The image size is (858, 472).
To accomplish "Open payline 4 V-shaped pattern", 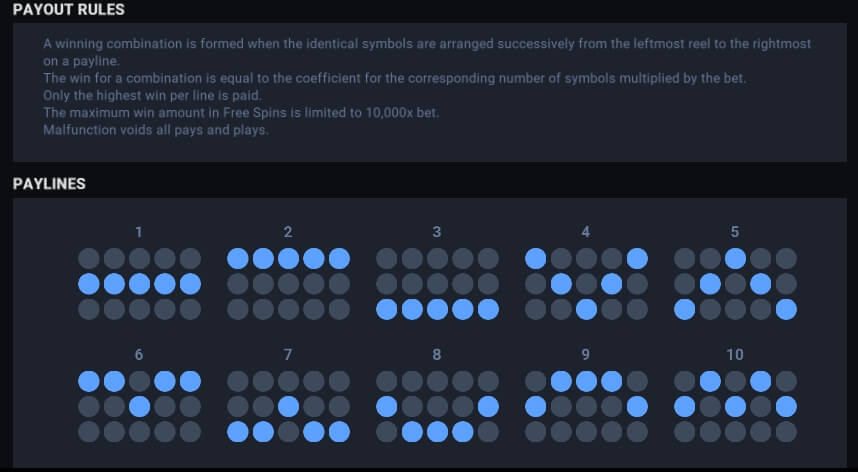I will tap(586, 284).
